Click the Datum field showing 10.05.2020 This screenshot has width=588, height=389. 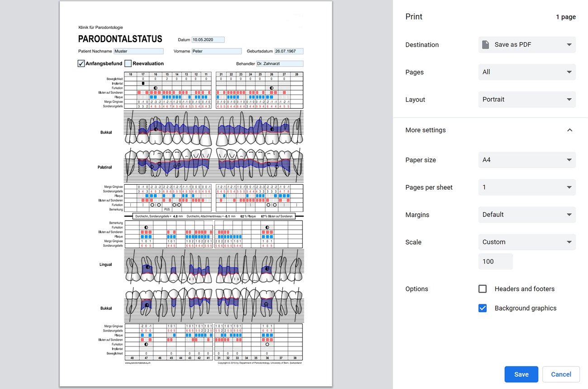pyautogui.click(x=208, y=39)
